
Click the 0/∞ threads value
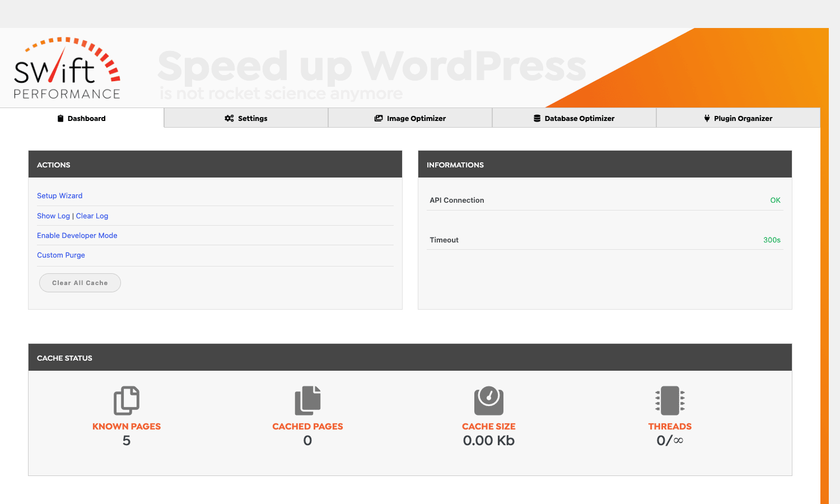pos(670,441)
